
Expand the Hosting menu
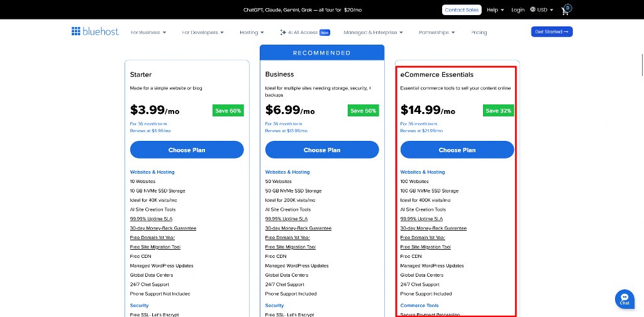252,32
